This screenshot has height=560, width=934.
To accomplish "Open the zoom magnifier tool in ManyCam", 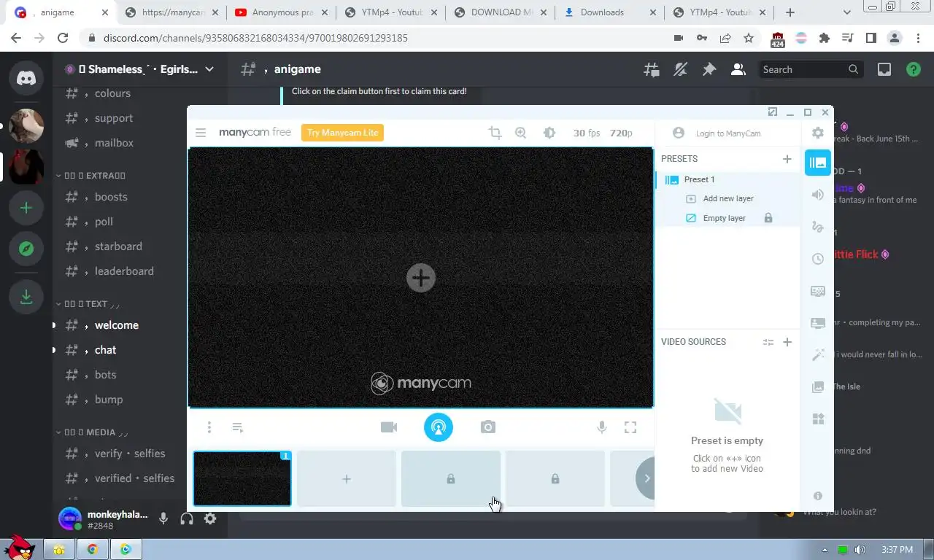I will click(520, 133).
